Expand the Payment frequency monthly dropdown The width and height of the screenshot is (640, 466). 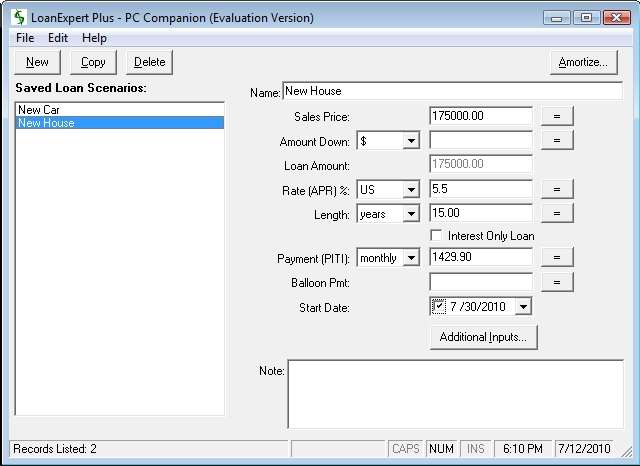(410, 259)
